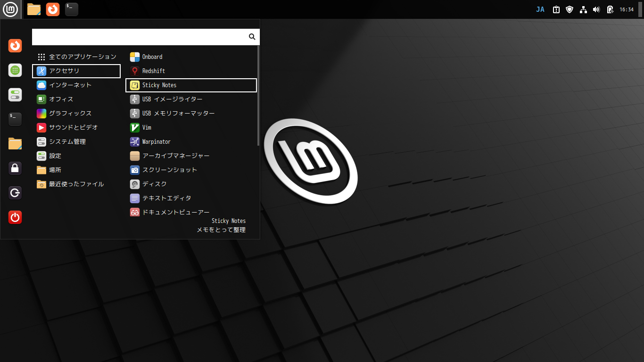
Task: Open テキストエディタ
Action: pos(191,198)
